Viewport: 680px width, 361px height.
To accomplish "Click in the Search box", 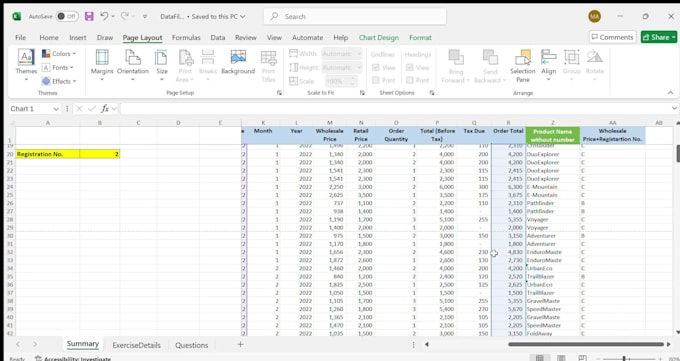I will click(355, 16).
